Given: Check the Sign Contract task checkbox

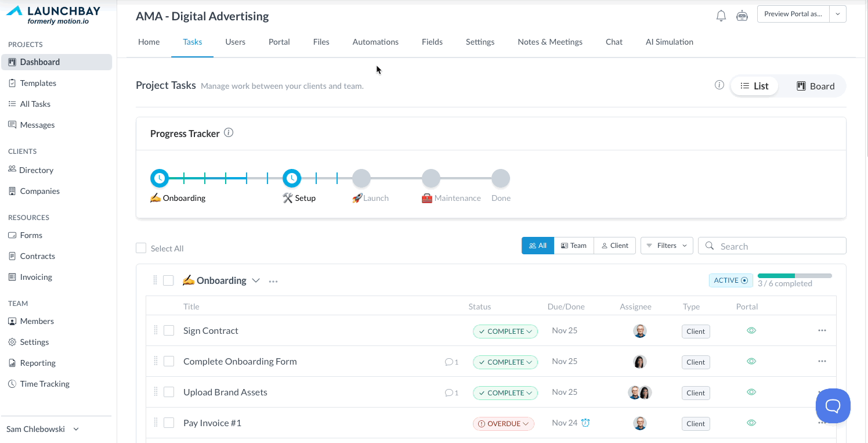Looking at the screenshot, I should (169, 330).
